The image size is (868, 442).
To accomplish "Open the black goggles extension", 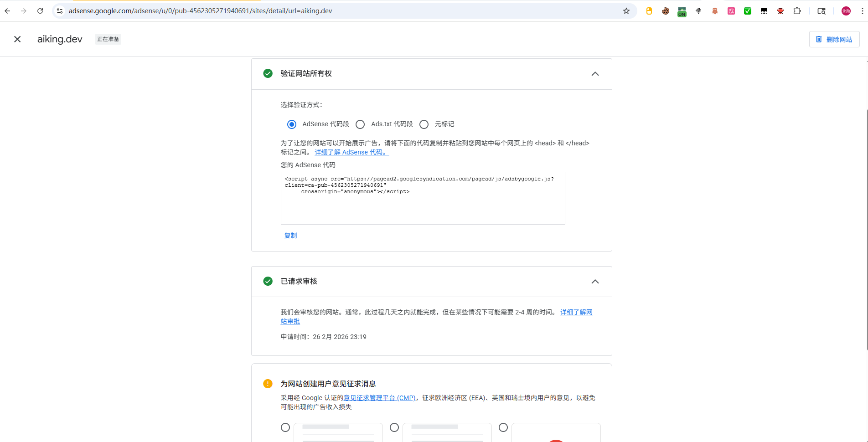I will point(764,11).
